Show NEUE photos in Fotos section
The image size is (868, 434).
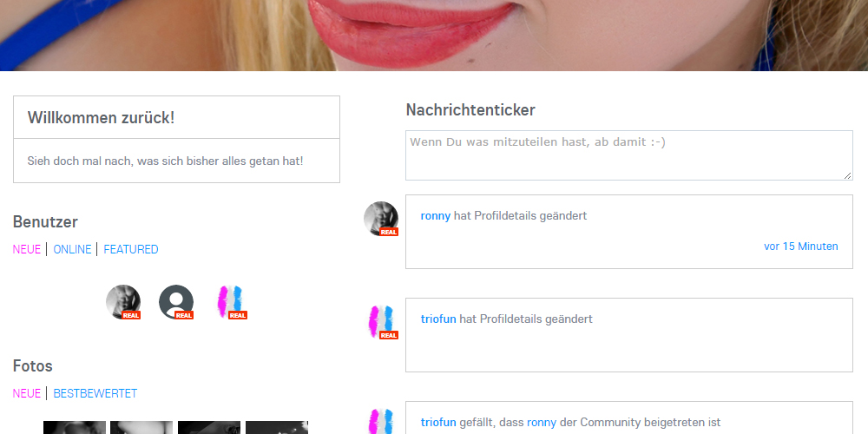(x=27, y=393)
